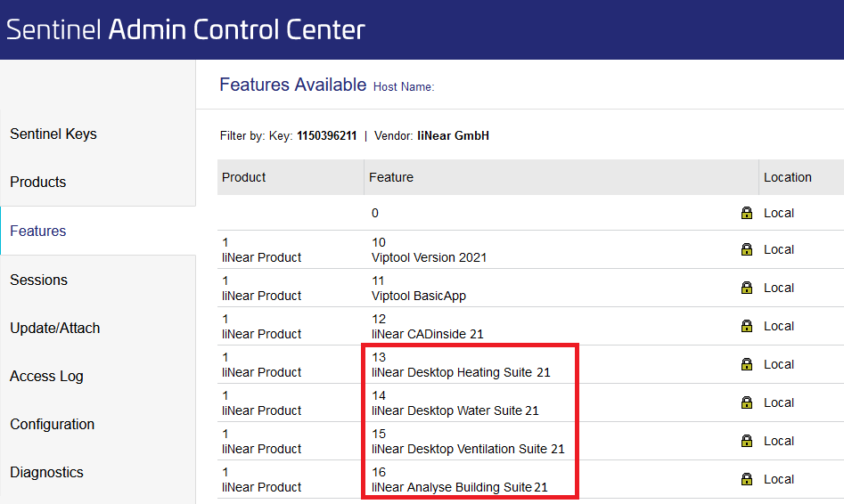The width and height of the screenshot is (844, 504).
Task: Click feature 13 liNear Desktop Heating Suite 21
Action: [x=461, y=365]
